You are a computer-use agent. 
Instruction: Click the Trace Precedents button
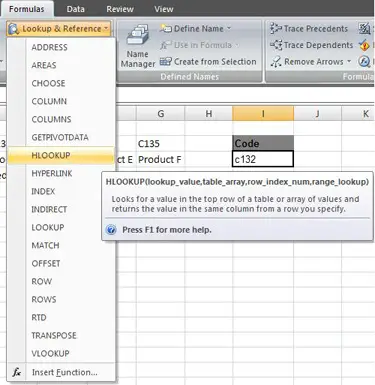[309, 29]
